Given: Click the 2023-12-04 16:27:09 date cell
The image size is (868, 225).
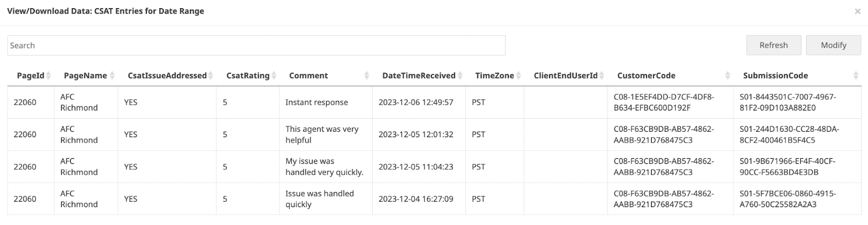Looking at the screenshot, I should point(416,199).
